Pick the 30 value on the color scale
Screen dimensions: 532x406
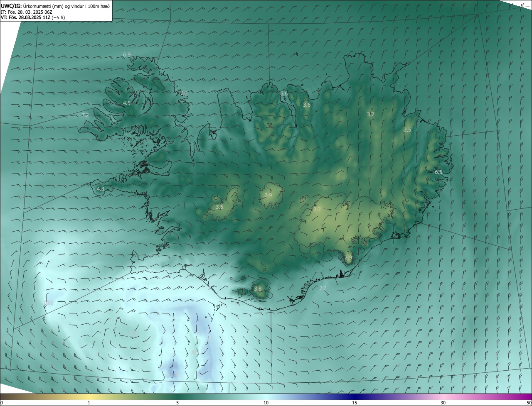(443, 403)
